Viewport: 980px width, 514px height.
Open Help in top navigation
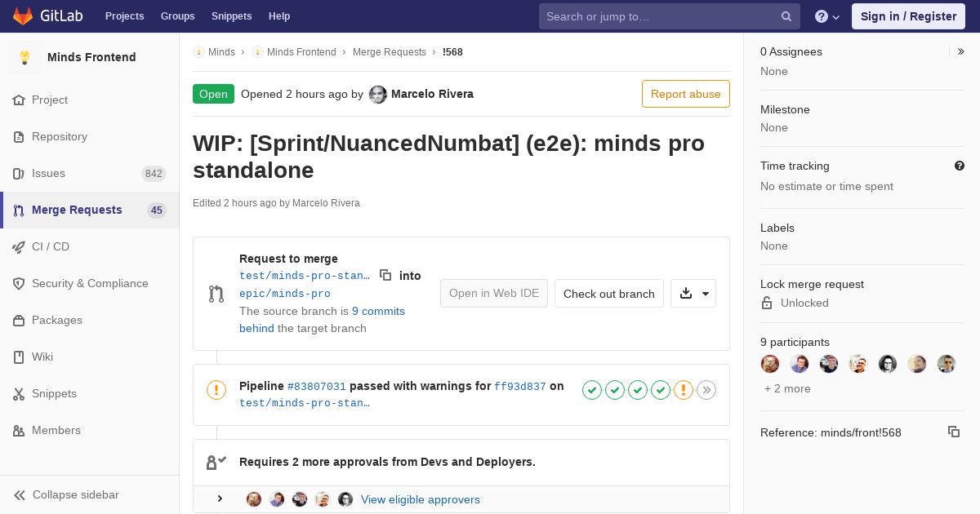click(x=279, y=16)
